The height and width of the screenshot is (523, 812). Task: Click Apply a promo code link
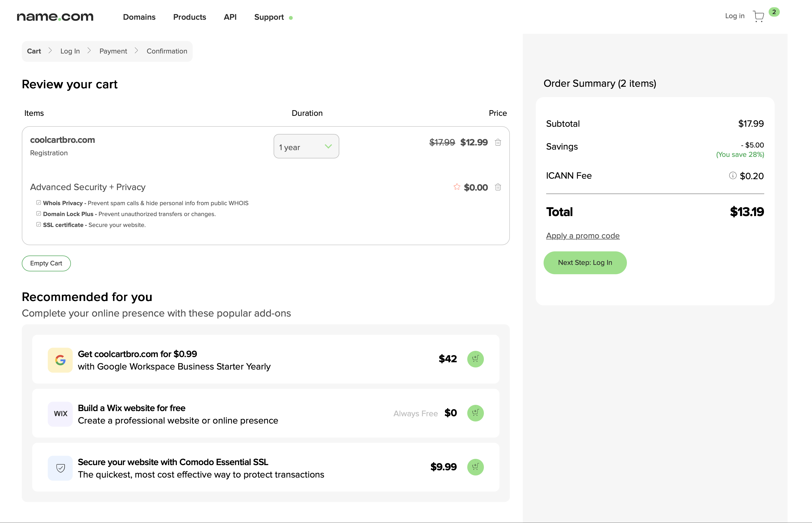[x=583, y=236]
